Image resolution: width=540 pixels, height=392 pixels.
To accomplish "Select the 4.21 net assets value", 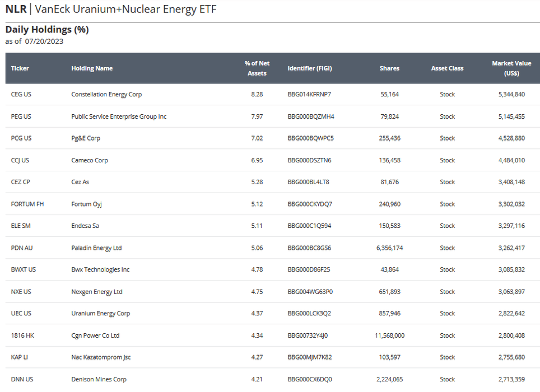I will coord(257,379).
